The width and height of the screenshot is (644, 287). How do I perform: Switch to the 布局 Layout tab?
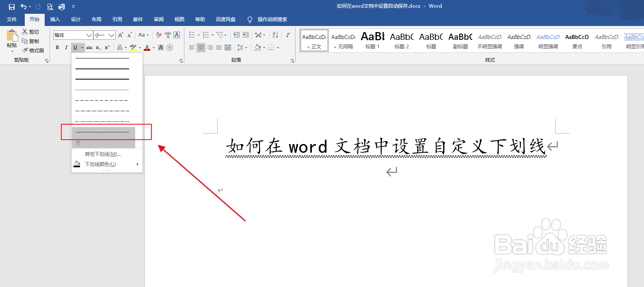pyautogui.click(x=96, y=19)
